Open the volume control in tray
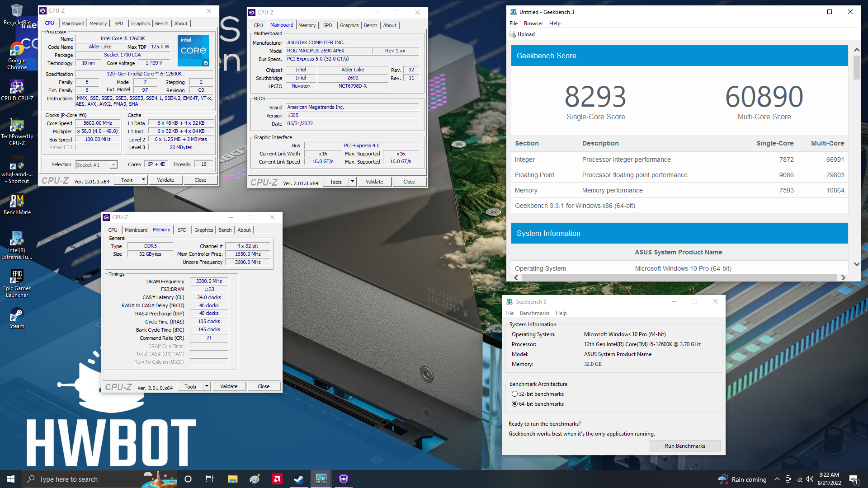The height and width of the screenshot is (488, 868). tap(810, 479)
